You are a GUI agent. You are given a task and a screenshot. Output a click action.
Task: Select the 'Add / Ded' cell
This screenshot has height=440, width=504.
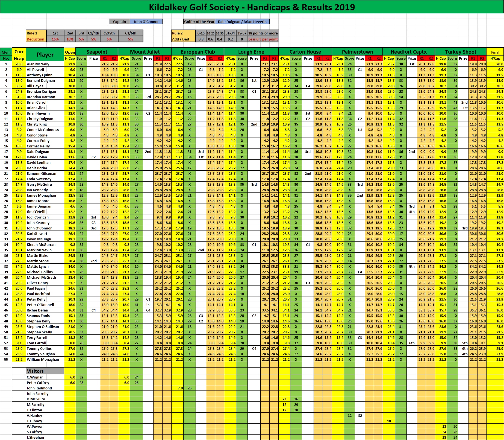tap(183, 39)
